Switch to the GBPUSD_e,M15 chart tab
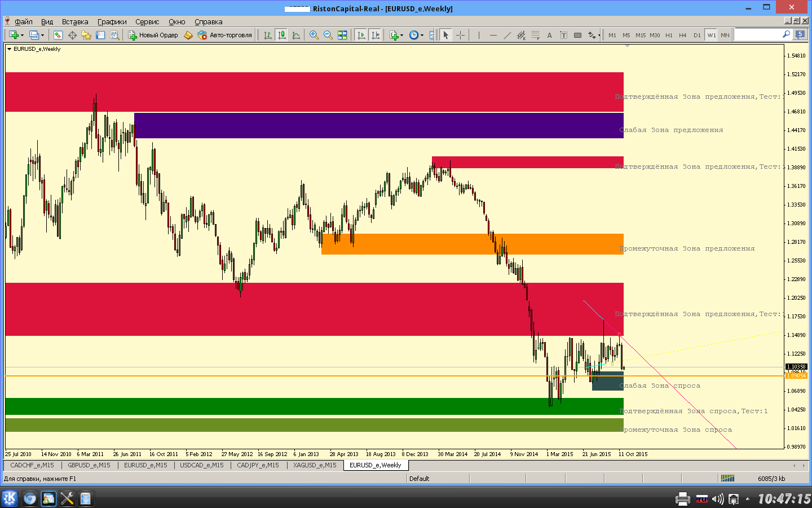This screenshot has width=812, height=508. pyautogui.click(x=89, y=465)
